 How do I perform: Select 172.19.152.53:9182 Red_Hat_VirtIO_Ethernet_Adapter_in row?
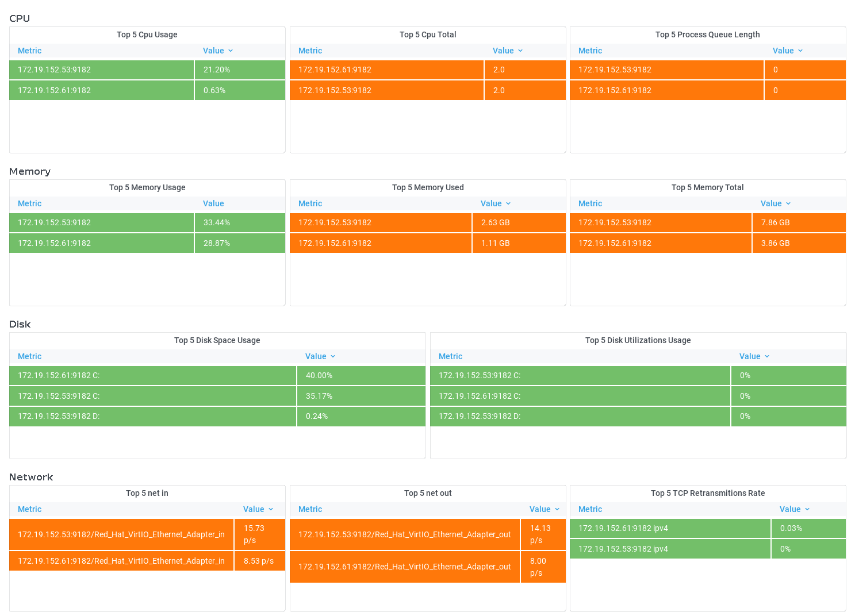[147, 534]
